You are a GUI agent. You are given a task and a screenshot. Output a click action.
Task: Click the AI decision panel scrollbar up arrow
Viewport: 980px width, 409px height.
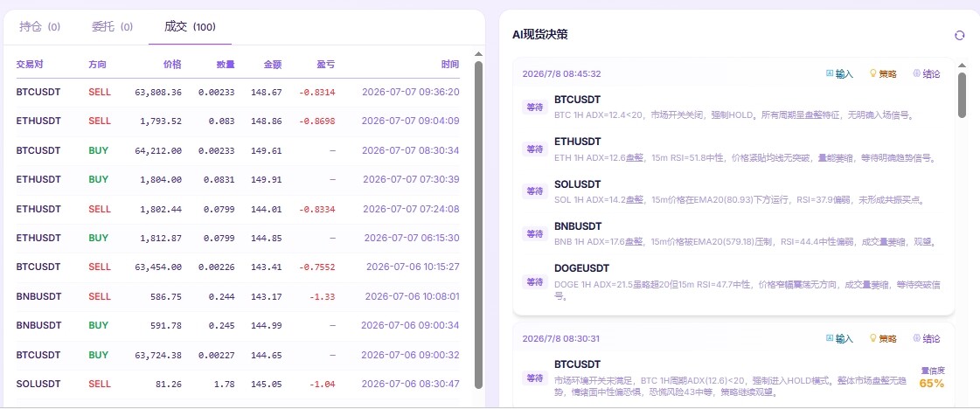(x=962, y=66)
